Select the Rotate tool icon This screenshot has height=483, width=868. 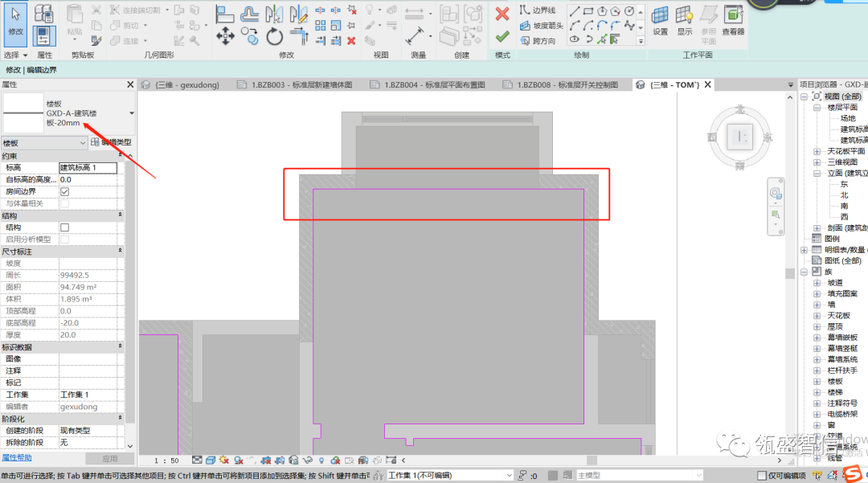click(x=274, y=37)
